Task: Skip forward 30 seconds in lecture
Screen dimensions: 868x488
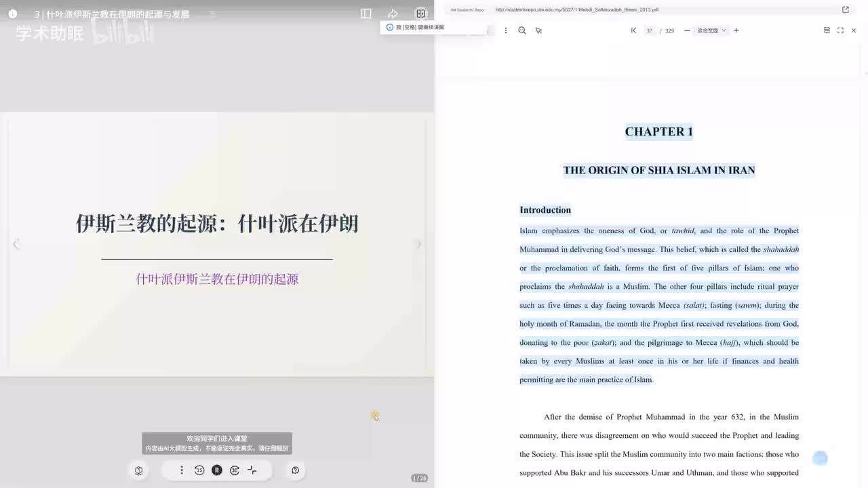Action: point(235,470)
